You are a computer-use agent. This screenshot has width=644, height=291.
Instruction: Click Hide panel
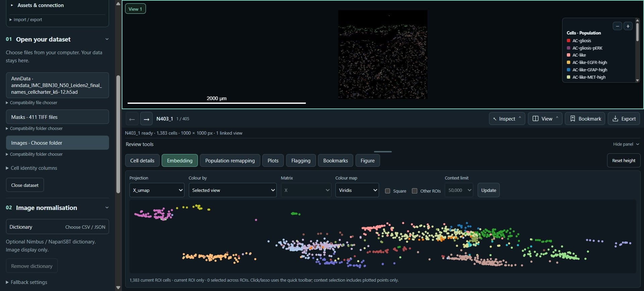pos(626,144)
